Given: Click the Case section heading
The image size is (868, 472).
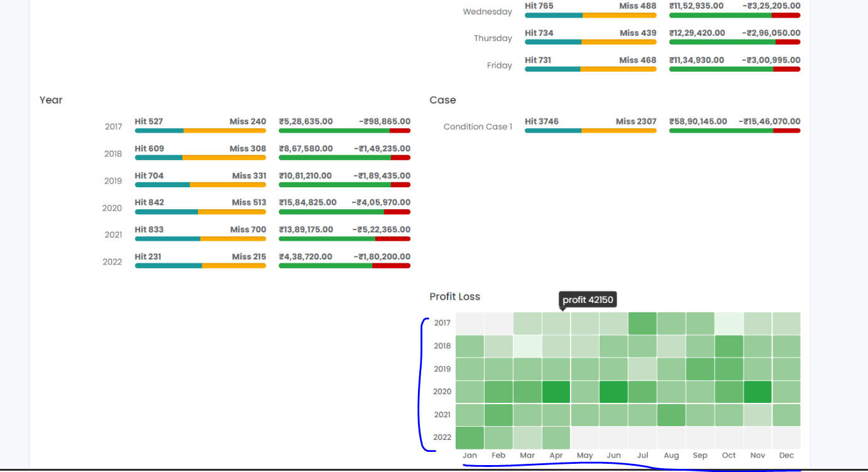Looking at the screenshot, I should pos(442,100).
